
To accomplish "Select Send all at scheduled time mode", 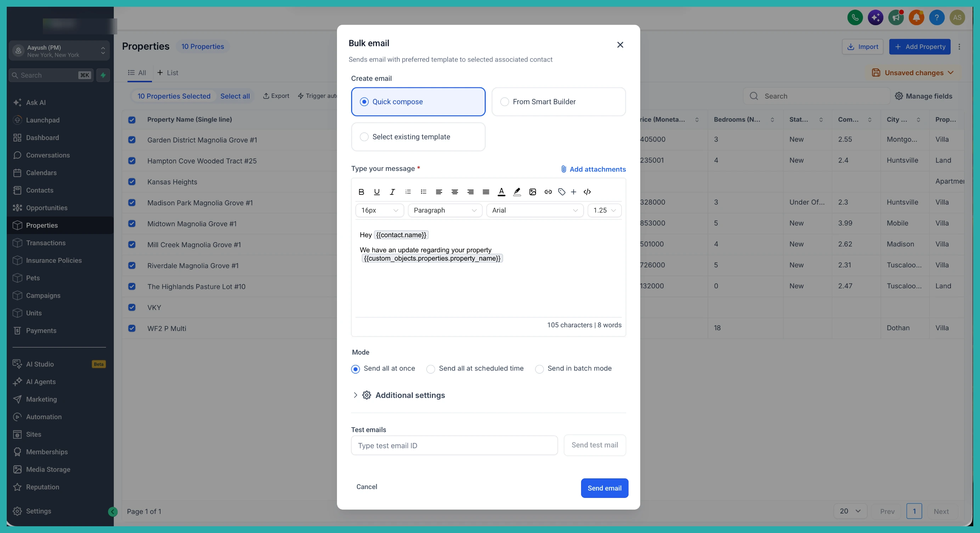I will [x=475, y=368].
